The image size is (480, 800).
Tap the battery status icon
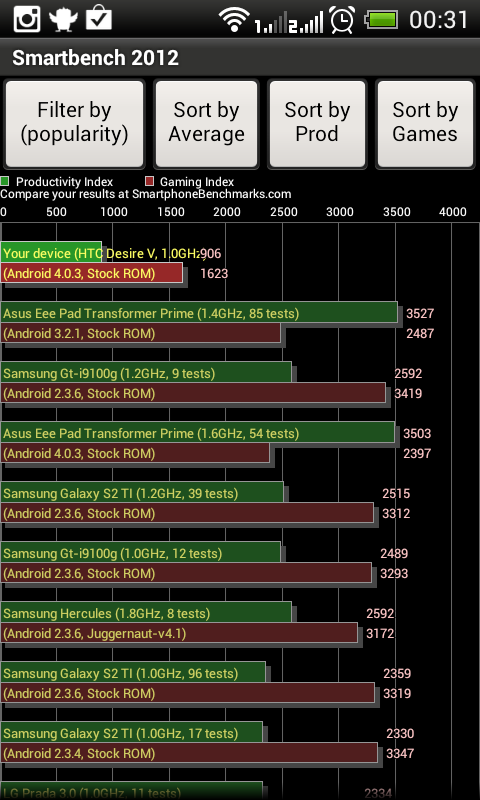coord(381,20)
